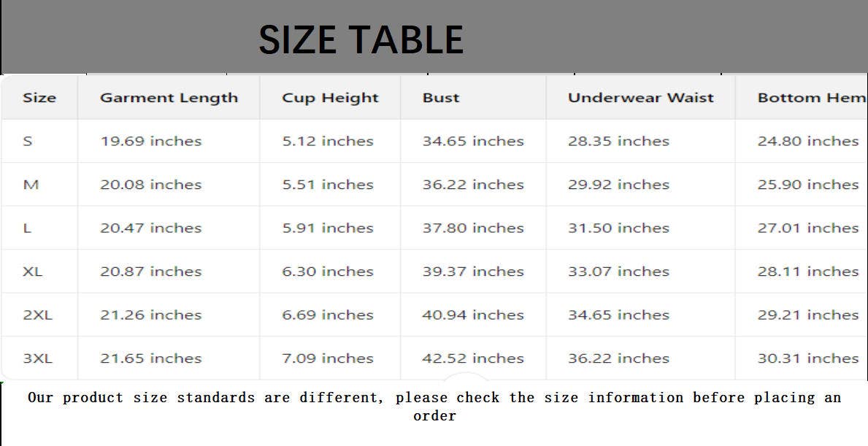Click the 37.80 inches bust cell
The height and width of the screenshot is (446, 868).
[472, 228]
